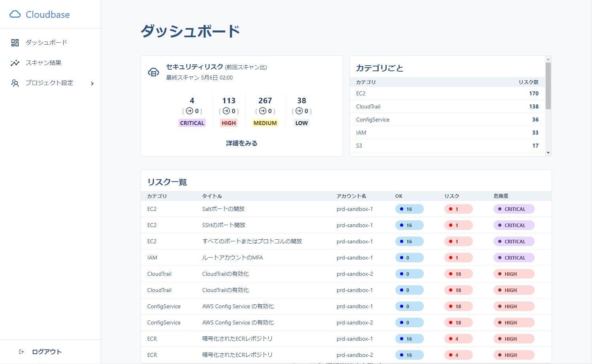Click the アカウント名 column header
Image resolution: width=592 pixels, height=364 pixels.
[351, 196]
